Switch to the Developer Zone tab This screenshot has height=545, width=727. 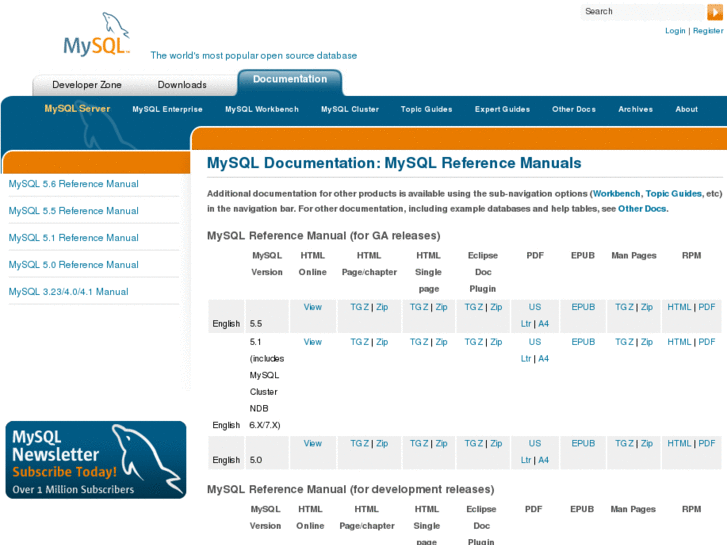pyautogui.click(x=87, y=85)
